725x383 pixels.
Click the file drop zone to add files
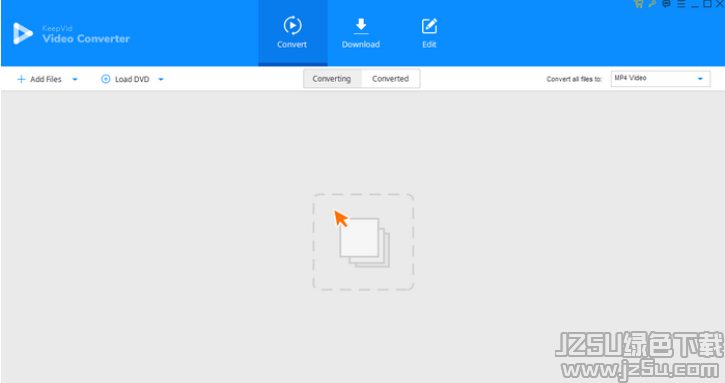[363, 242]
